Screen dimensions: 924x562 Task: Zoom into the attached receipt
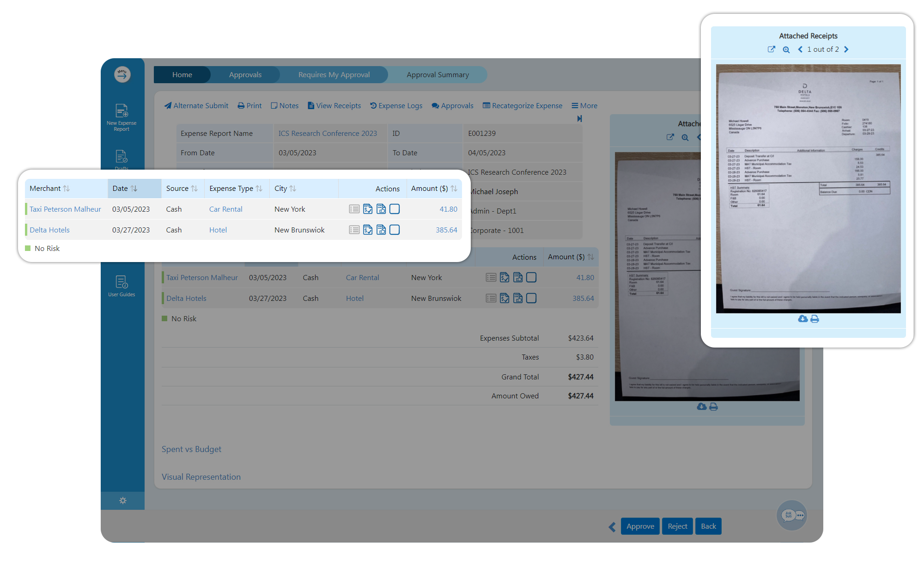786,49
